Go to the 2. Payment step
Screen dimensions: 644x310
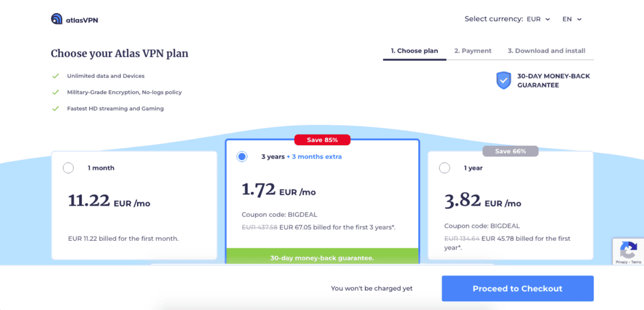pos(473,51)
